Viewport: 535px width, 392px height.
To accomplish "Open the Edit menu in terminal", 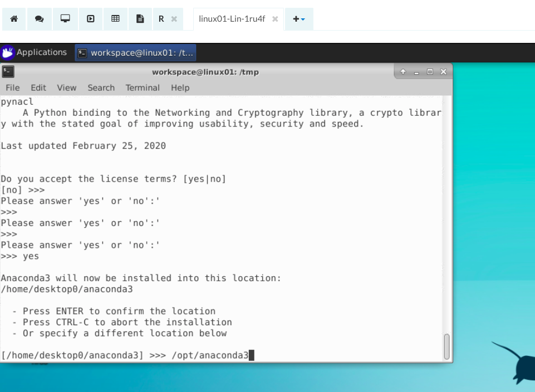I will [38, 88].
